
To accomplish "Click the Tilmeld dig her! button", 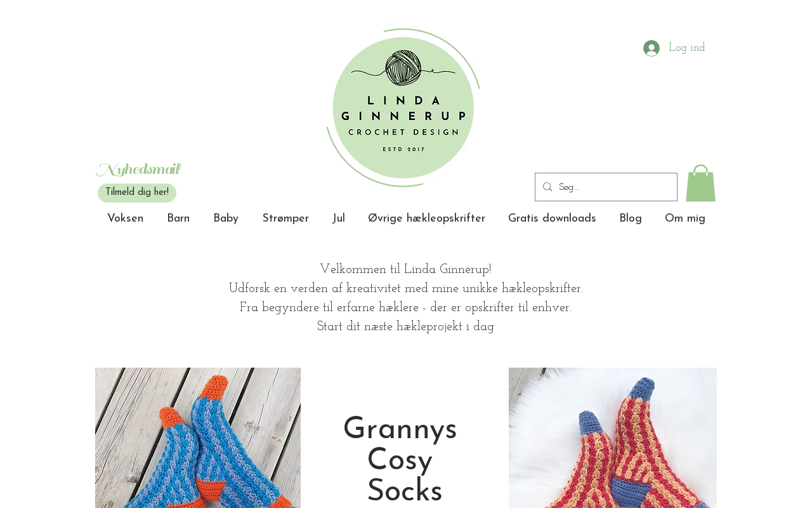I will click(137, 192).
